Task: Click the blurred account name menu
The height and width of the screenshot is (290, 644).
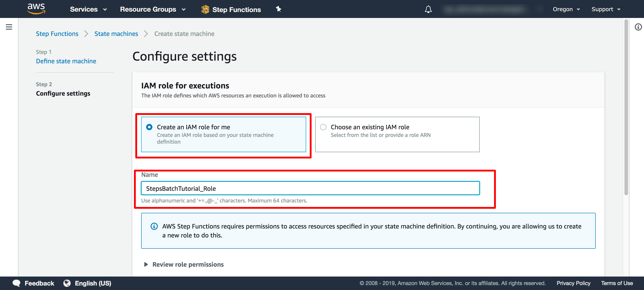Action: 492,9
